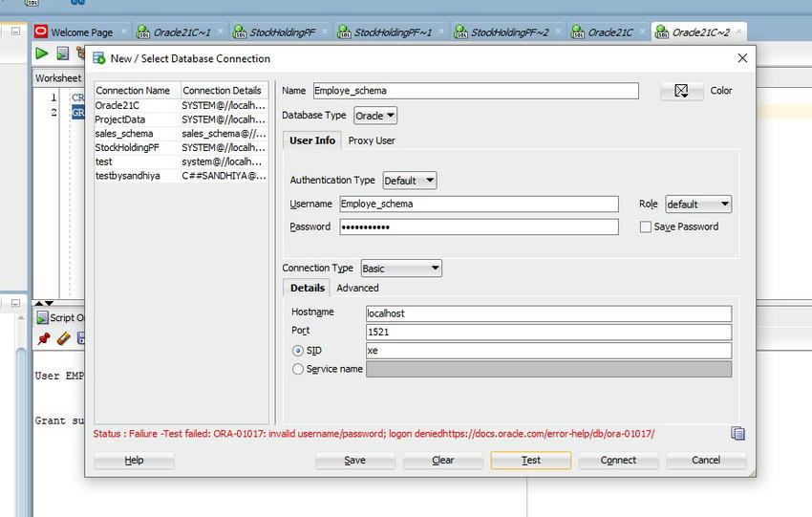Switch to the Details tab
The width and height of the screenshot is (812, 517).
(308, 288)
